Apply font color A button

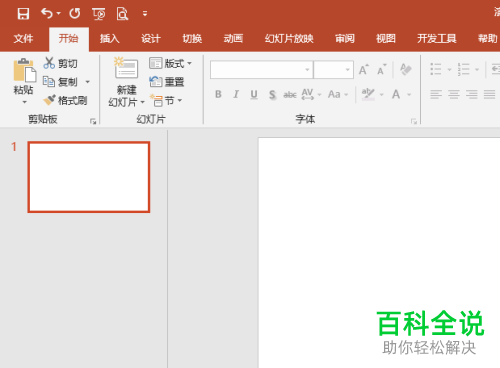[x=396, y=94]
